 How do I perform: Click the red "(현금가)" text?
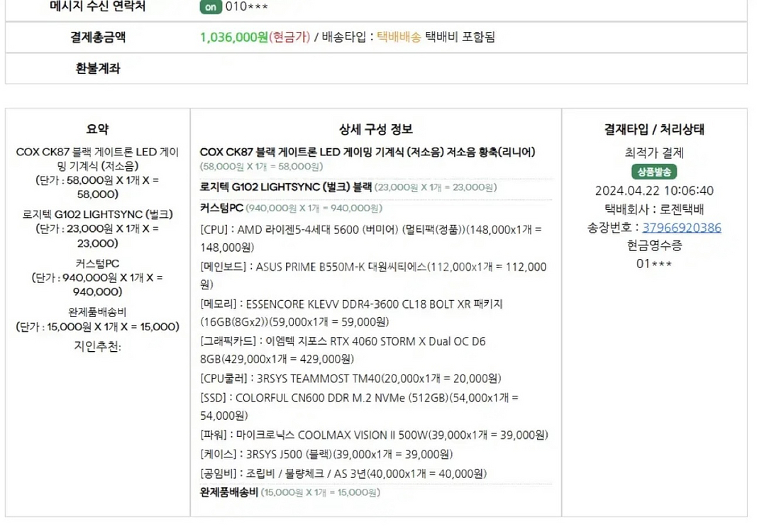(289, 37)
